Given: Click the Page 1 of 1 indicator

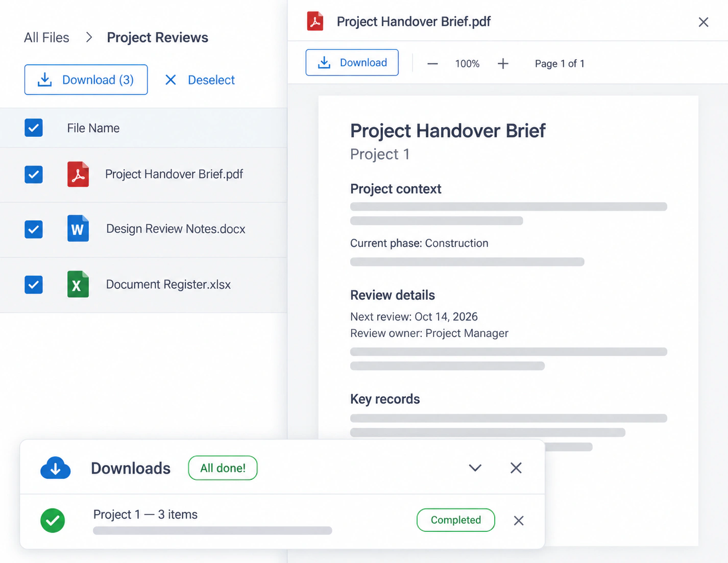Looking at the screenshot, I should click(x=560, y=64).
